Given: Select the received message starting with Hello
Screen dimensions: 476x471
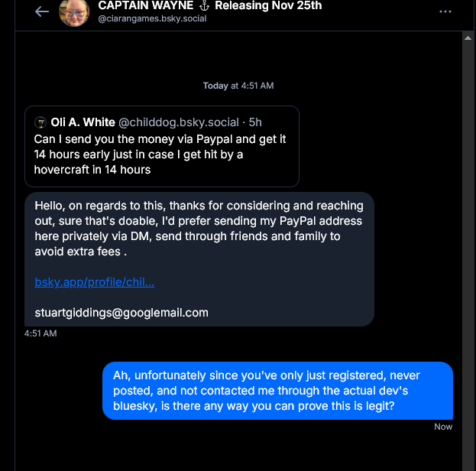Looking at the screenshot, I should (199, 229).
